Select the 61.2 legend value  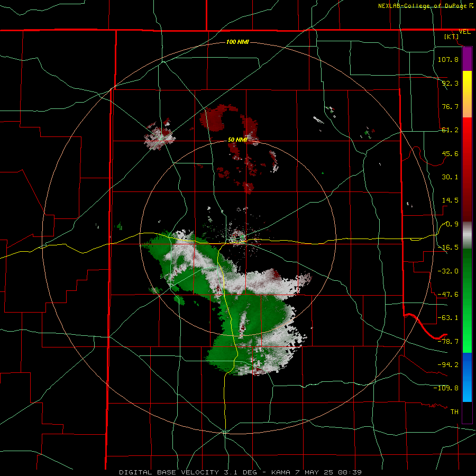pos(450,130)
